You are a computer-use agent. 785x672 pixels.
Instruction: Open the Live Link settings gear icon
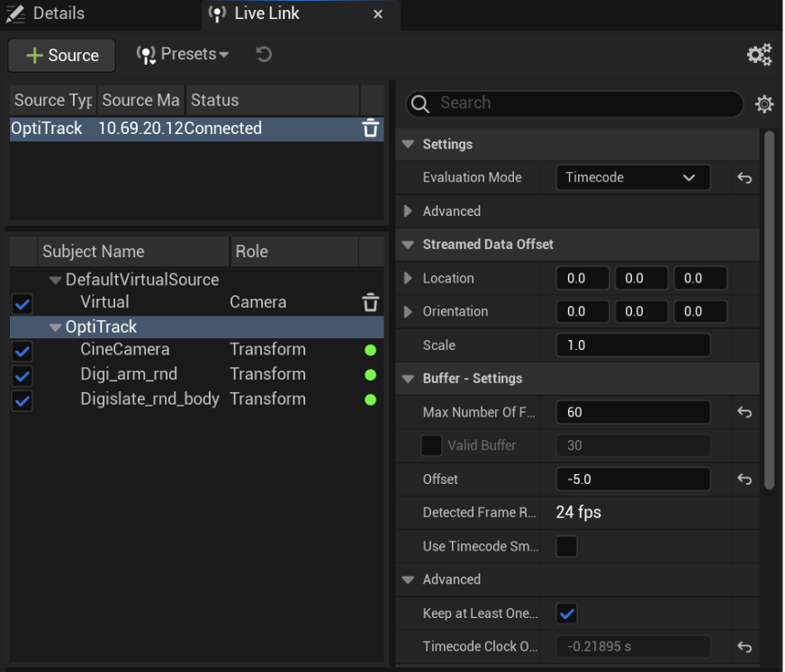[759, 54]
